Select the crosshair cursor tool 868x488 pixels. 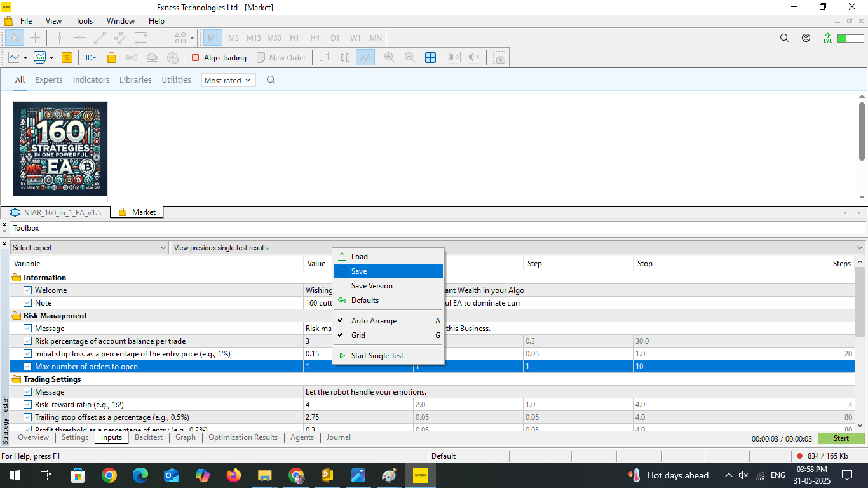tap(36, 37)
